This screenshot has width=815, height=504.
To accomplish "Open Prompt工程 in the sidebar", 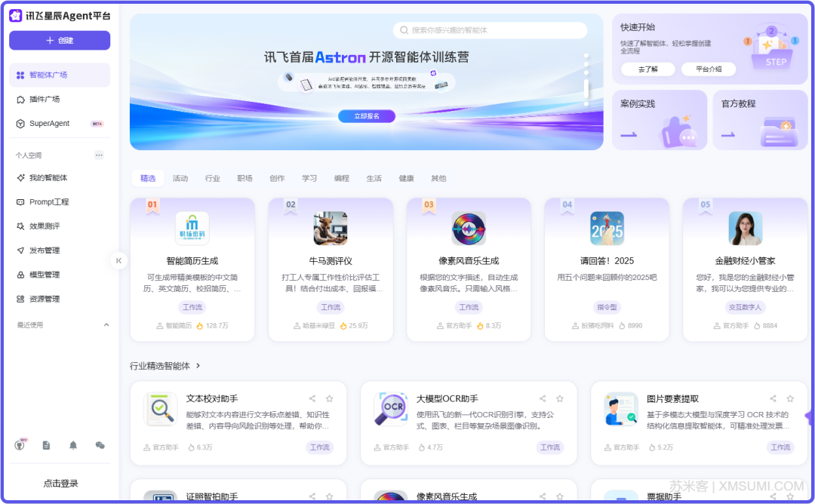I will point(60,201).
